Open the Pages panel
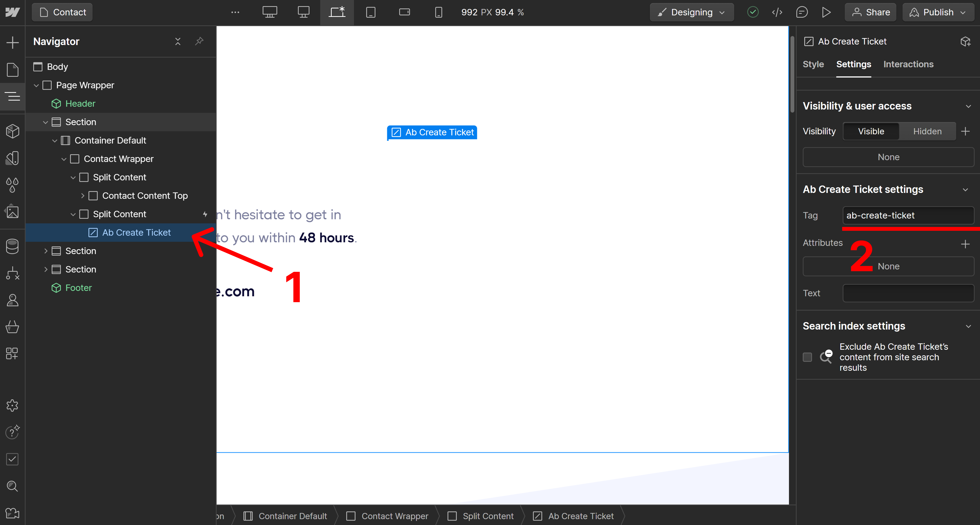This screenshot has width=980, height=525. [13, 70]
